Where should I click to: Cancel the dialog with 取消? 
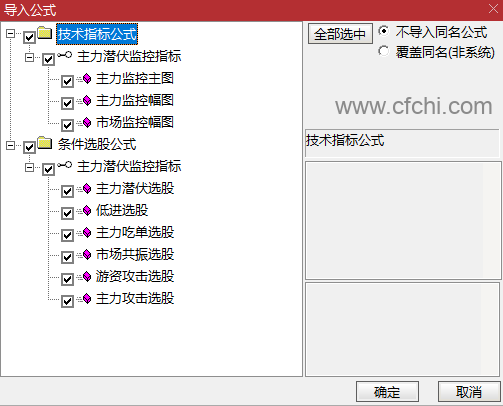(x=469, y=392)
